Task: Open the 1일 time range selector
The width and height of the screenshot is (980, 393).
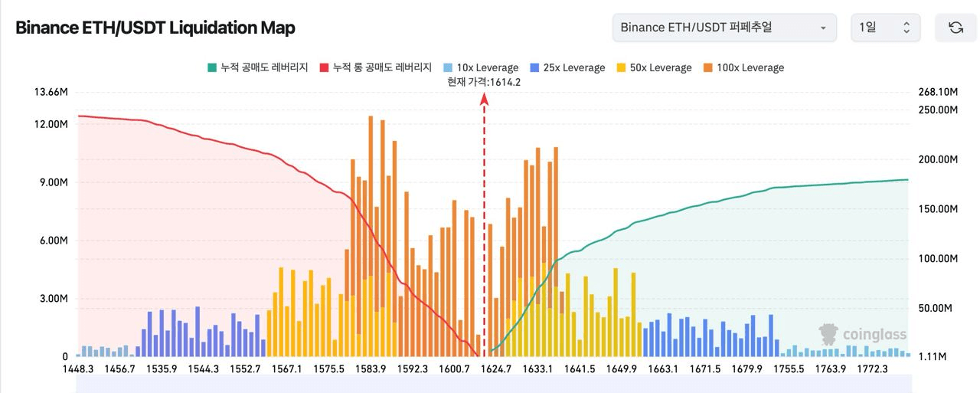Action: click(x=885, y=28)
